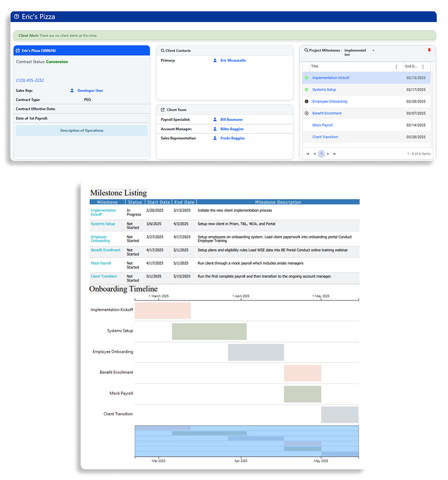Image resolution: width=448 pixels, height=480 pixels.
Task: Click the blue timeline range selector at bottom
Action: coord(247,440)
